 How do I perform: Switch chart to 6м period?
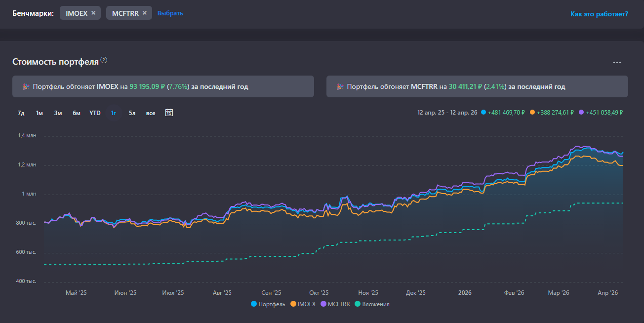[x=77, y=113]
